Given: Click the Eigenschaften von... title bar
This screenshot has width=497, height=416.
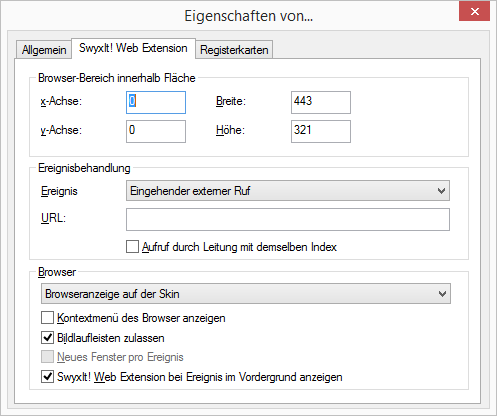Looking at the screenshot, I should coord(248,16).
